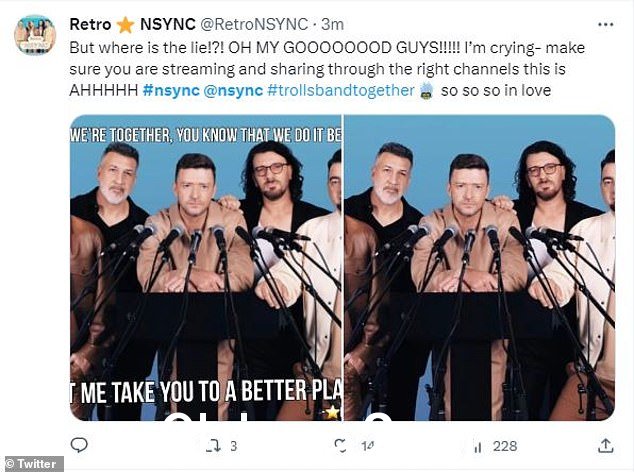The image size is (634, 472).
Task: Click the troll emoji after hashtag
Action: (x=427, y=91)
